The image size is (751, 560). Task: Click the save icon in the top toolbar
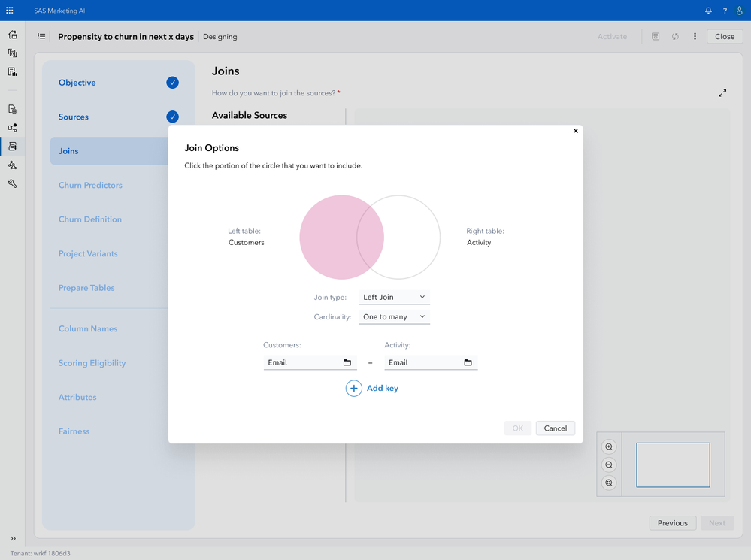point(655,36)
